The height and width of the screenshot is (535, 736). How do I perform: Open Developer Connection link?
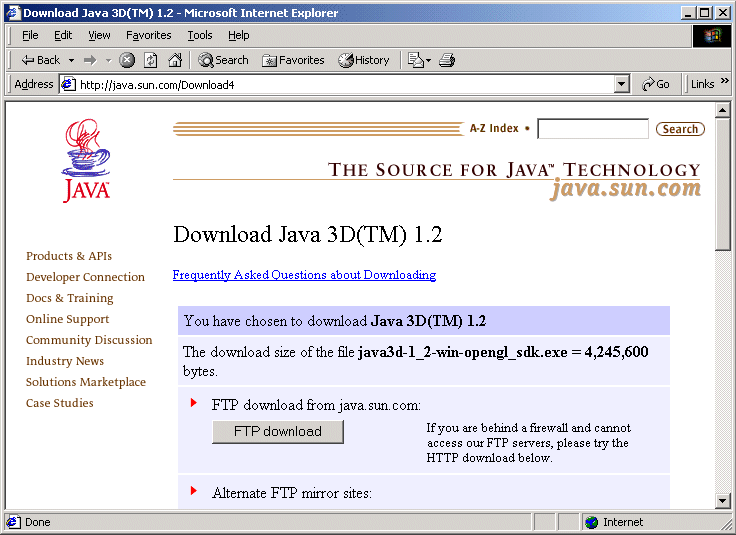pos(85,277)
